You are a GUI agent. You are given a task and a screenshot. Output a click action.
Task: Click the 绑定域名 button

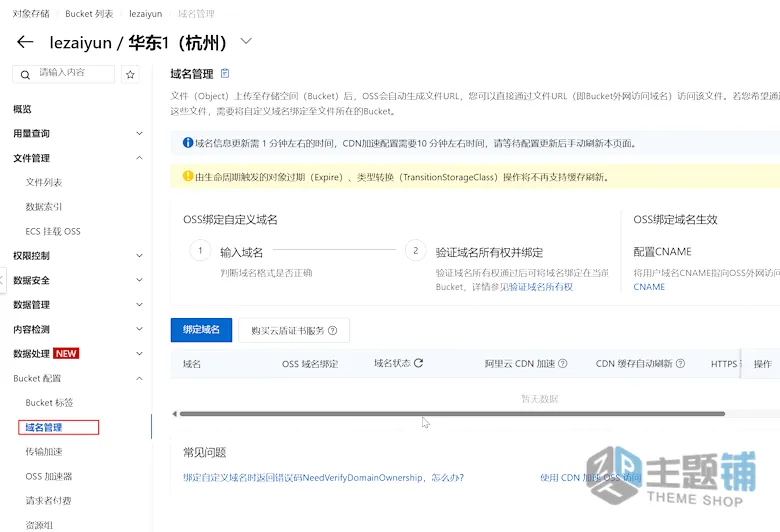pyautogui.click(x=201, y=329)
